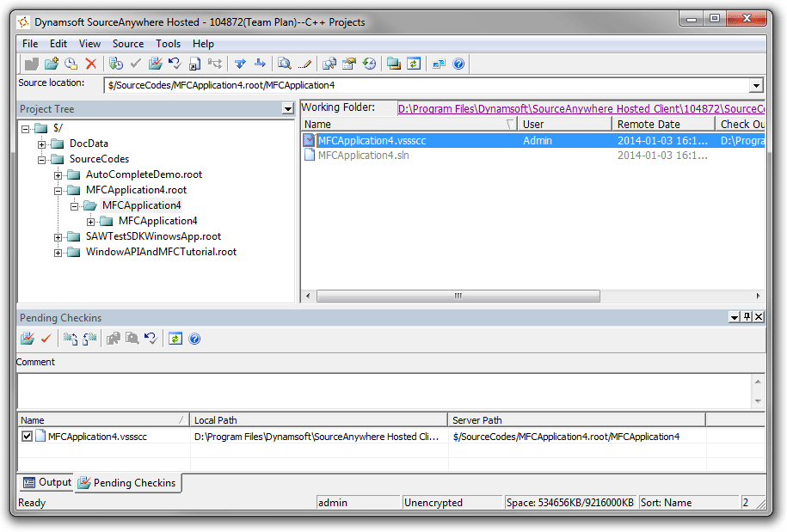Click the Undo icon in Pending Checkins toolbar

click(151, 339)
